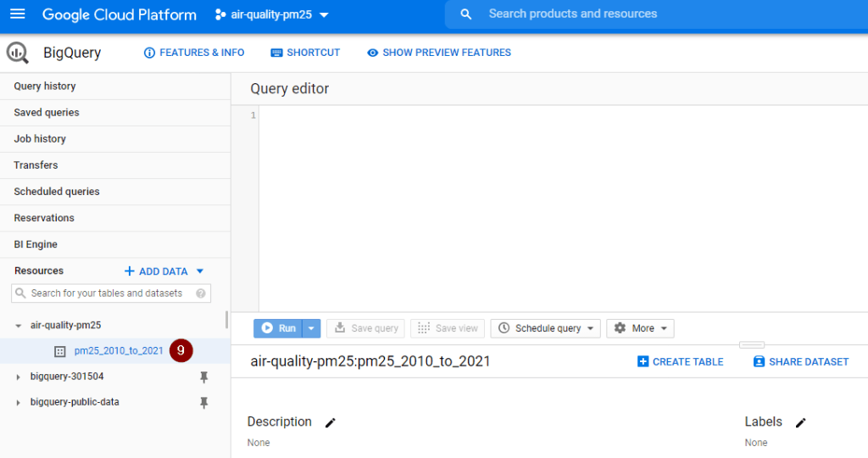Show preview features via the eye icon

pos(372,53)
